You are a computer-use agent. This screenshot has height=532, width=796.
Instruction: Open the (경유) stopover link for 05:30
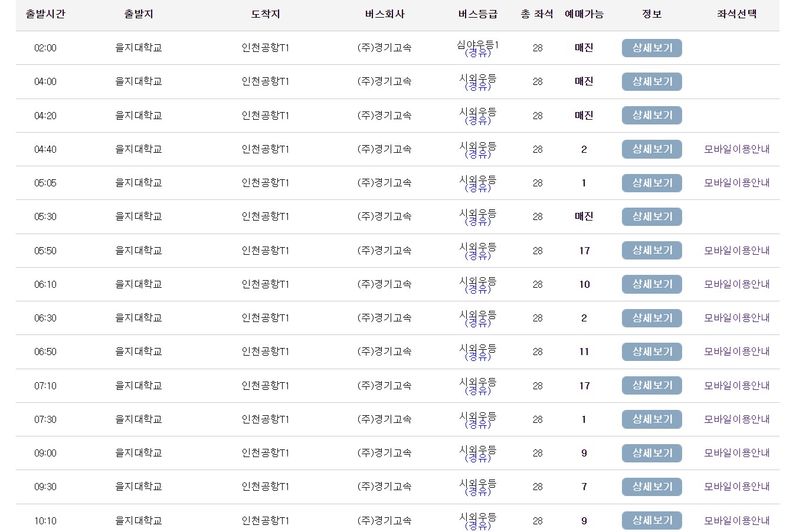(x=478, y=222)
